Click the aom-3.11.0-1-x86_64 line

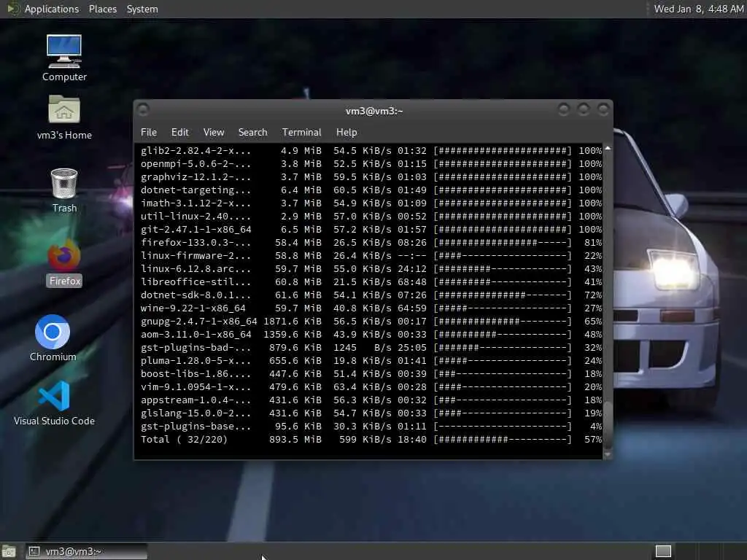point(371,334)
